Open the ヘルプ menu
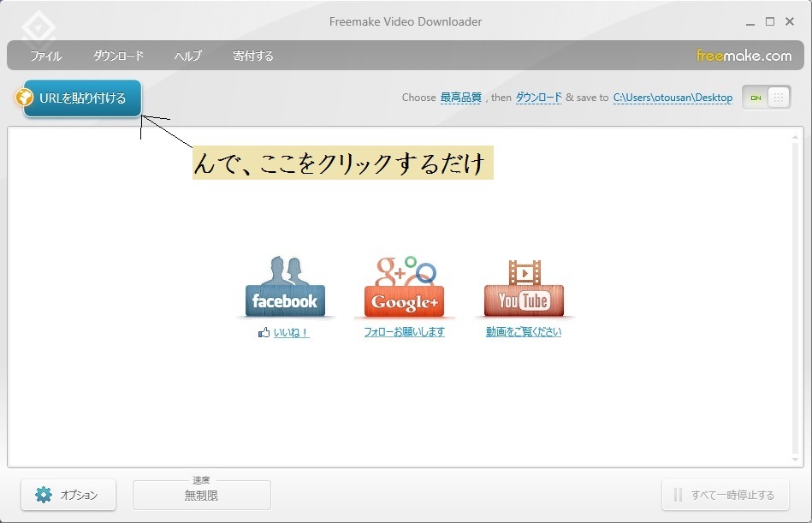Image resolution: width=812 pixels, height=523 pixels. (188, 56)
